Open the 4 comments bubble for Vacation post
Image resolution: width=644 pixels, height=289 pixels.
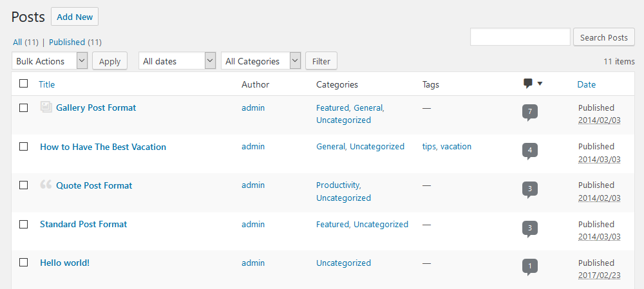(530, 151)
